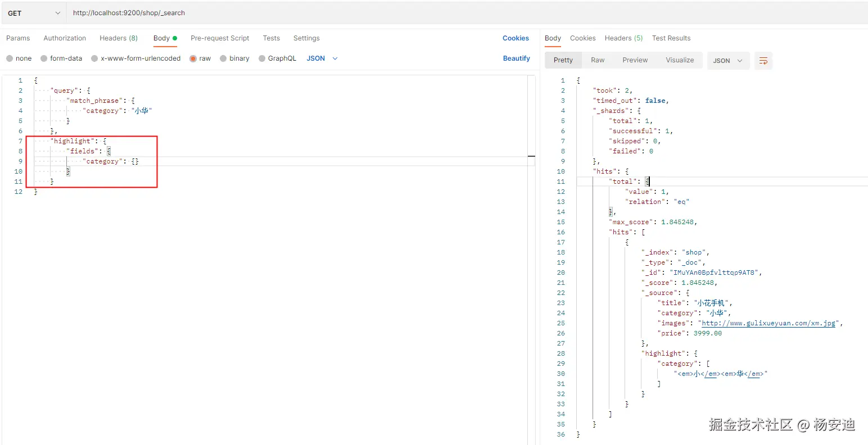Open the Test Results tab
868x445 pixels.
pos(671,38)
